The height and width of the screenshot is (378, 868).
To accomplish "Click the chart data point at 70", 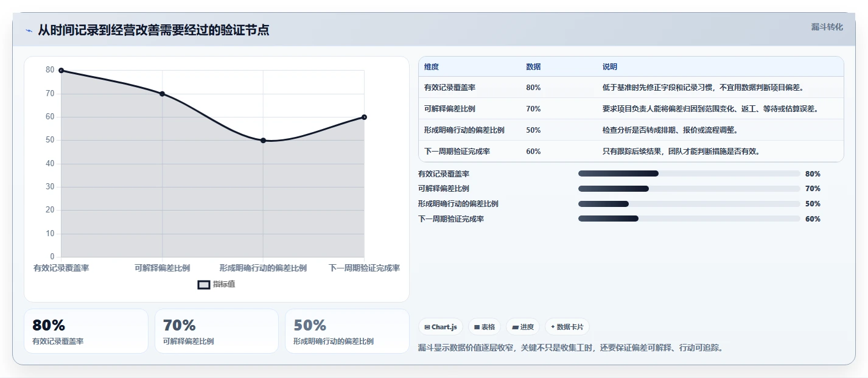I will pyautogui.click(x=162, y=94).
